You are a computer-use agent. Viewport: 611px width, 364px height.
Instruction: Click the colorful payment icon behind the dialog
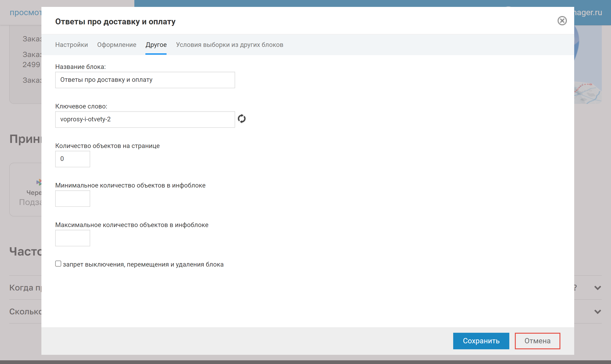(39, 182)
